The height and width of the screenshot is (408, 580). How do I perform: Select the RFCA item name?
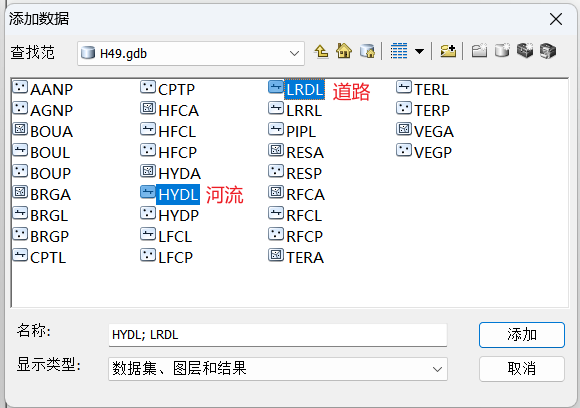pyautogui.click(x=306, y=195)
